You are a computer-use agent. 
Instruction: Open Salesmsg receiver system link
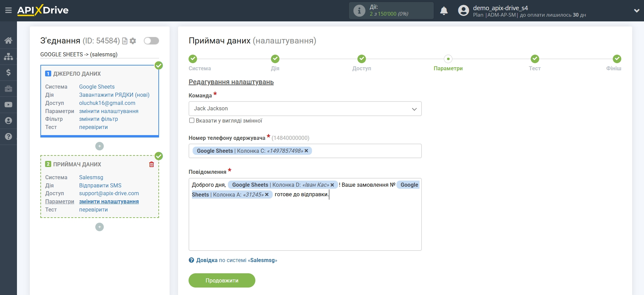click(x=91, y=178)
